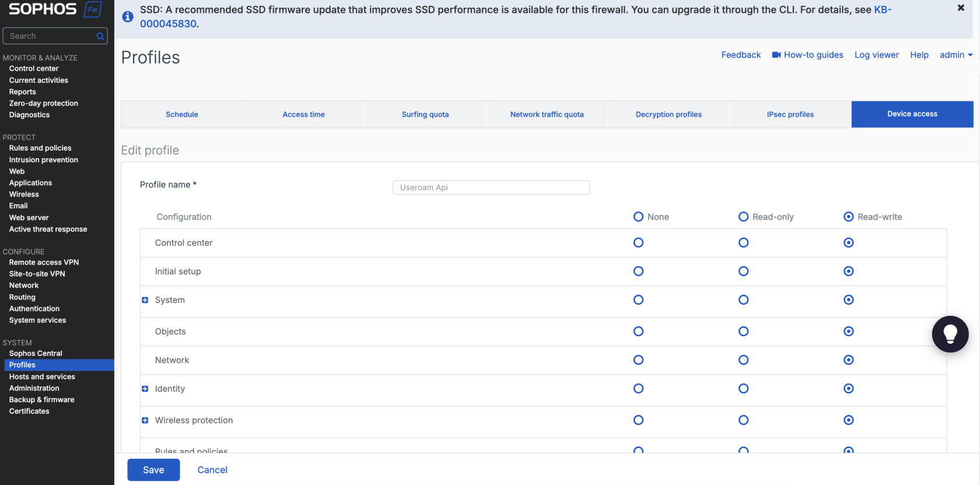Screen dimensions: 980x485
Task: Expand the Identity row plus icon
Action: (x=145, y=389)
